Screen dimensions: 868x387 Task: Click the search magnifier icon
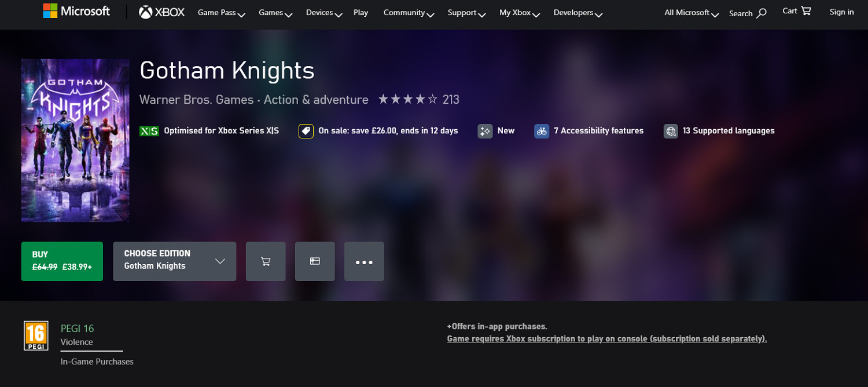[762, 13]
